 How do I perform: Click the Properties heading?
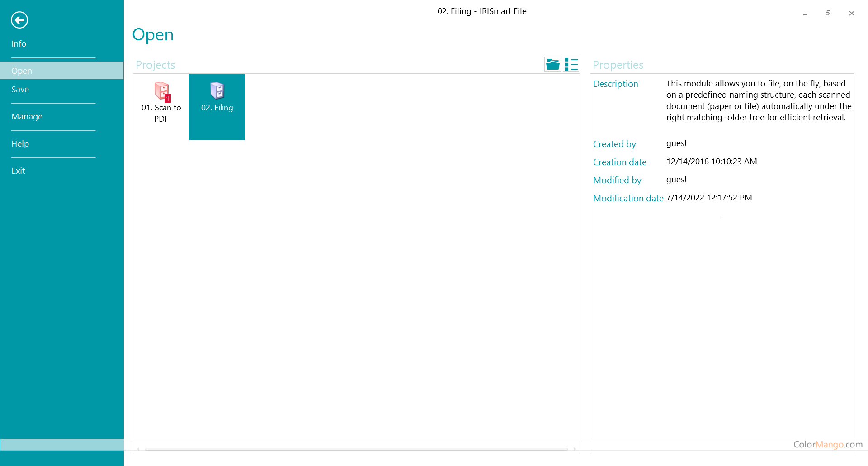pos(618,65)
